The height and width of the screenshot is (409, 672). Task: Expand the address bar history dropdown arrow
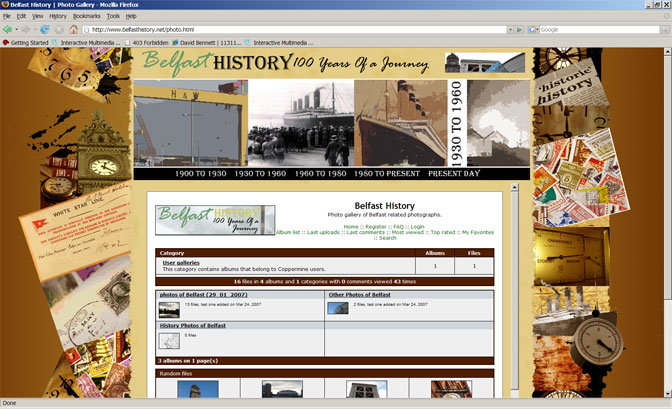click(x=510, y=30)
